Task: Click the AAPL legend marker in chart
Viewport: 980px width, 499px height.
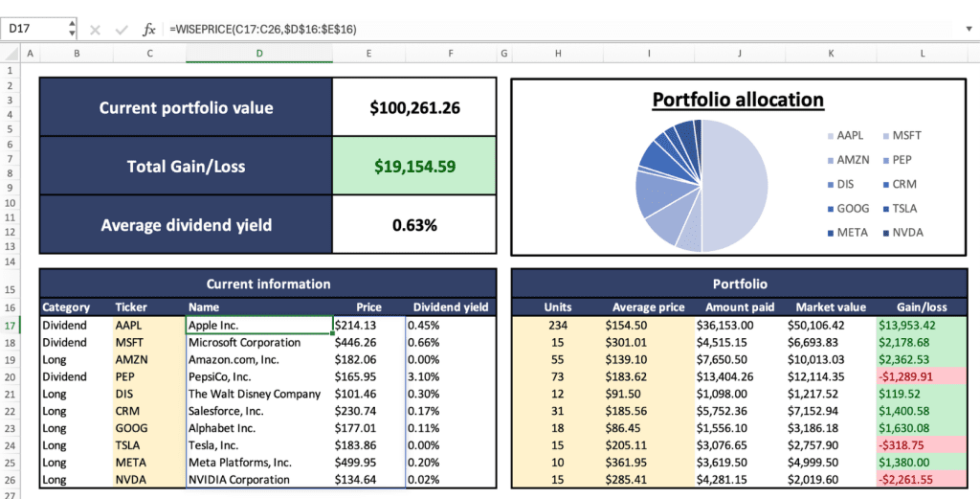Action: 827,136
